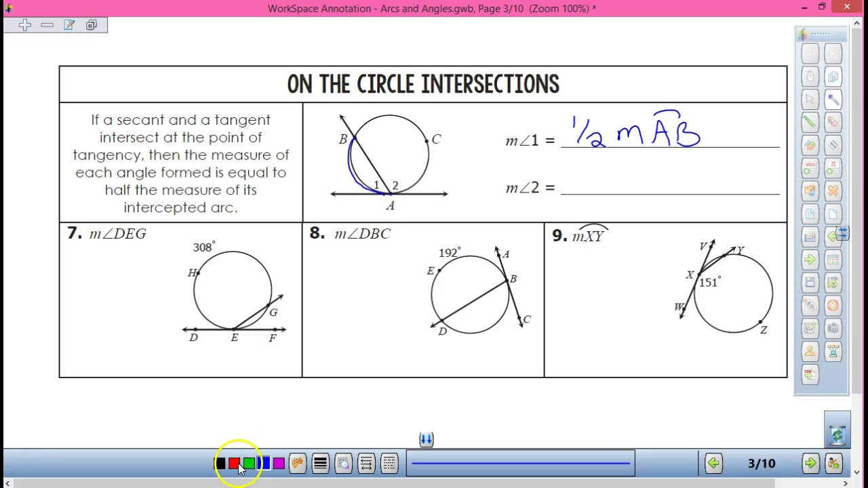This screenshot has width=868, height=488.
Task: Click the save floppy disk icon
Action: 810,283
